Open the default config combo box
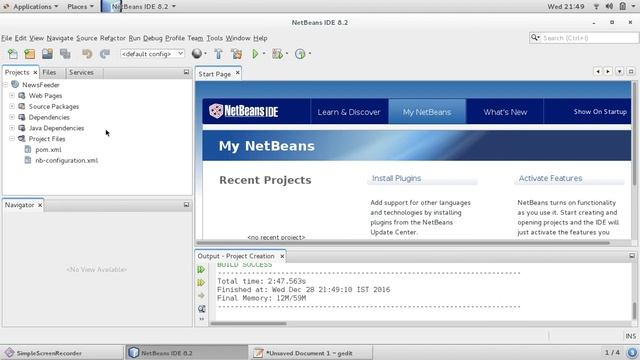640x360 pixels. (x=152, y=53)
